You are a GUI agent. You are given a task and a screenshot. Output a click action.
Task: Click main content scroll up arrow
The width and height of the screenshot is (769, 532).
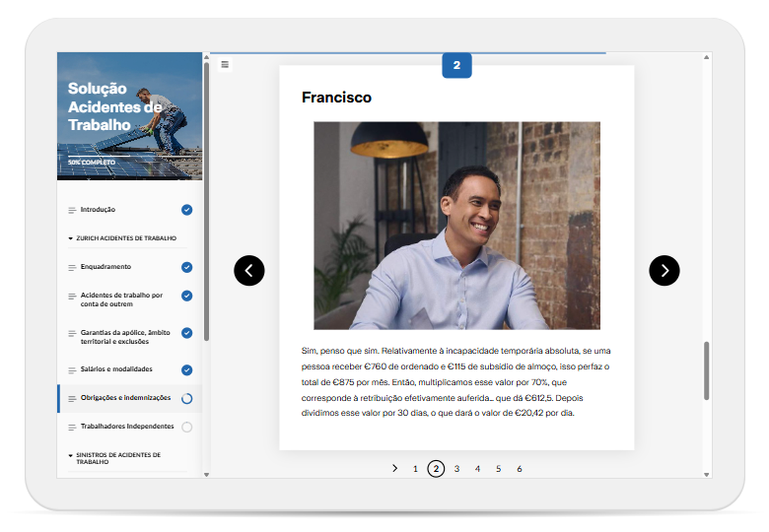(706, 57)
